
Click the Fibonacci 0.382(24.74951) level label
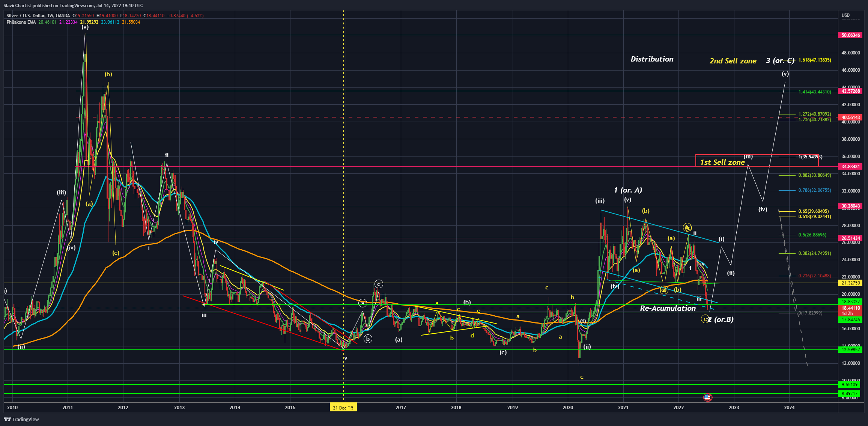click(815, 253)
